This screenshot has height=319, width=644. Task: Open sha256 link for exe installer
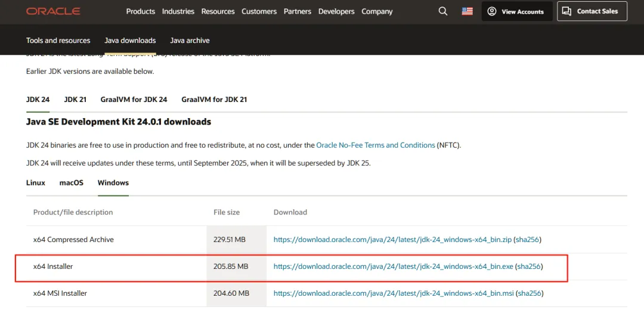pyautogui.click(x=529, y=267)
